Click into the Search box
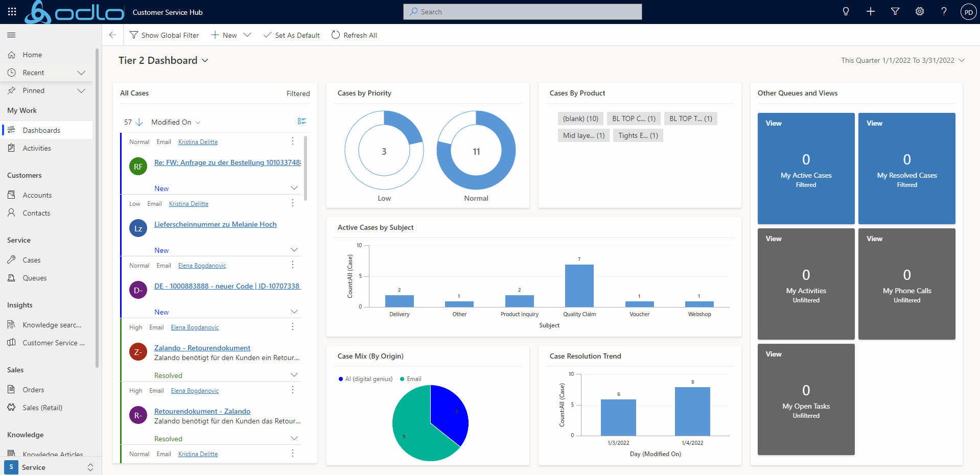 [x=522, y=12]
